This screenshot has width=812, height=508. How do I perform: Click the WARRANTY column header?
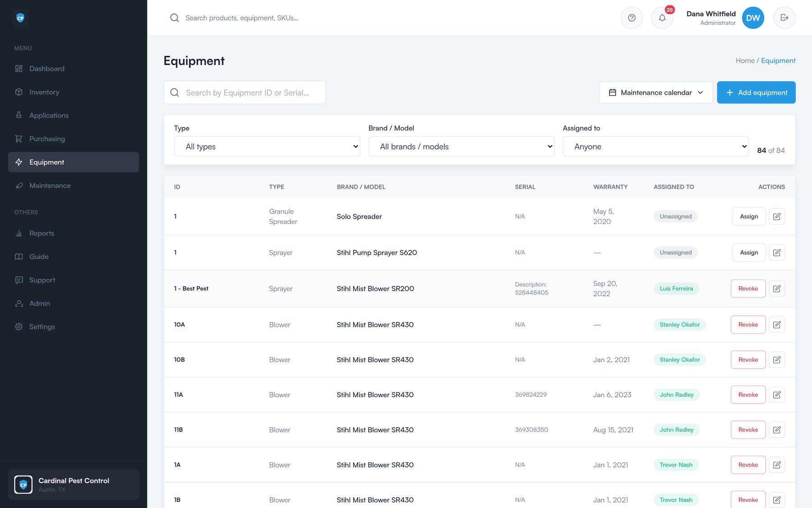[610, 187]
